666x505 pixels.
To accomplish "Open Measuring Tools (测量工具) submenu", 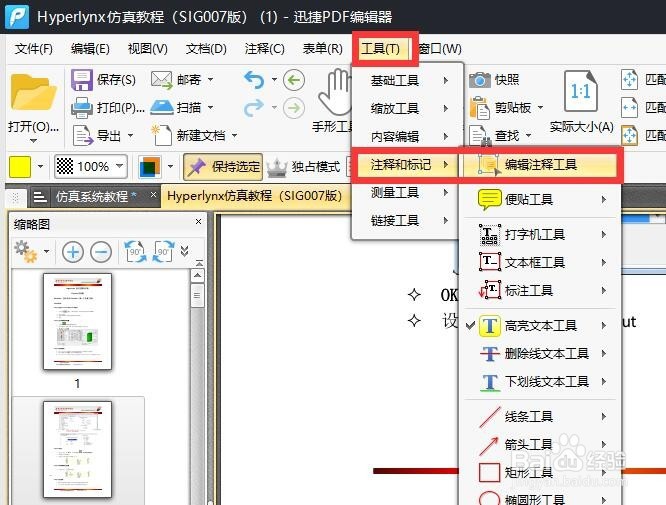I will click(x=408, y=193).
